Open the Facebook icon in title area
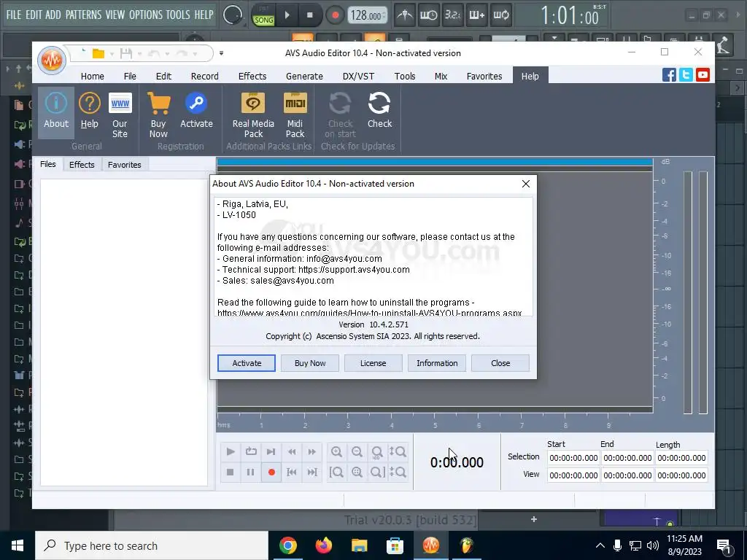Viewport: 747px width, 560px height. 669,75
